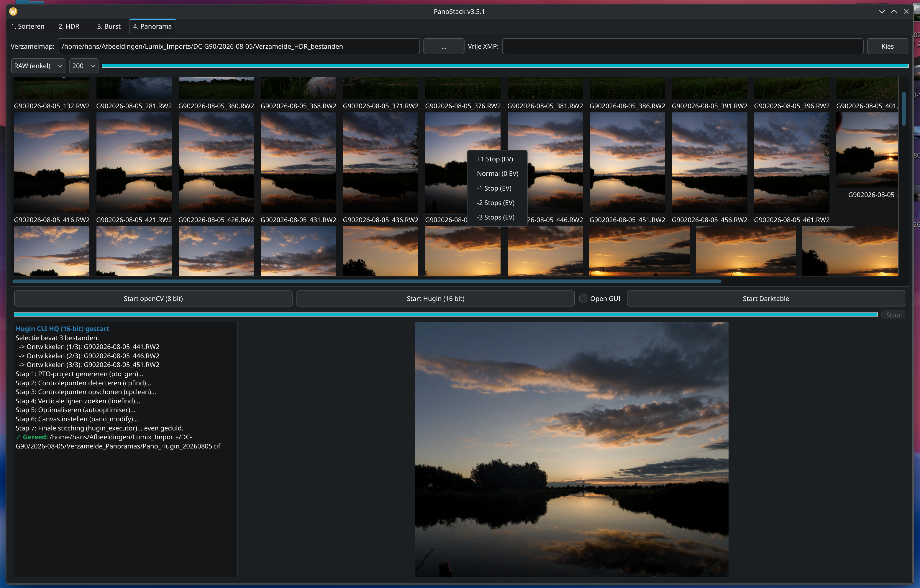This screenshot has width=920, height=588.
Task: Start Hugin (16 bit) stitching
Action: point(435,298)
